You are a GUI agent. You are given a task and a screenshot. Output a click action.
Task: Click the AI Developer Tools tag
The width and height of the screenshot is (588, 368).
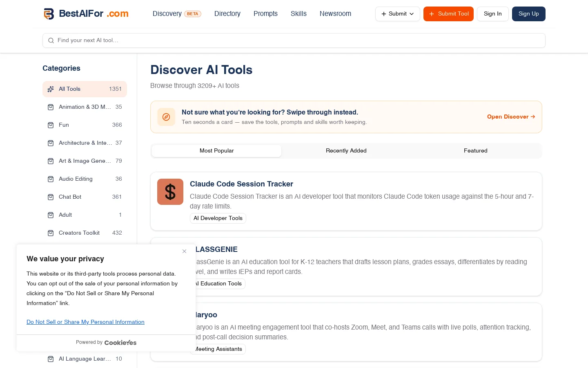218,218
